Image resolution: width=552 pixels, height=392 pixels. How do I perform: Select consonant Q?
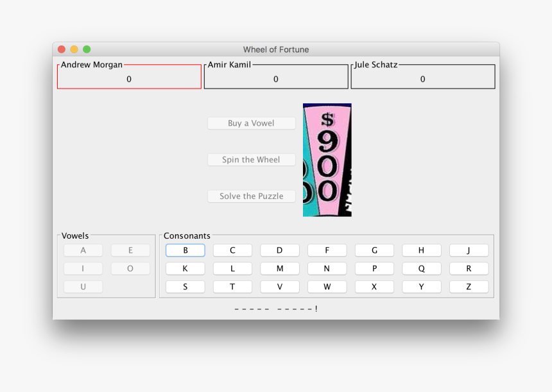(422, 268)
